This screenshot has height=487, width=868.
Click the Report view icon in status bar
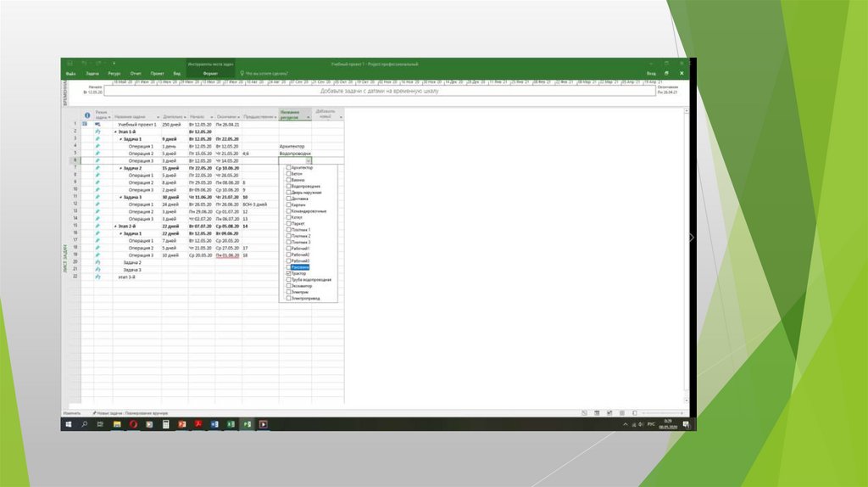(635, 412)
